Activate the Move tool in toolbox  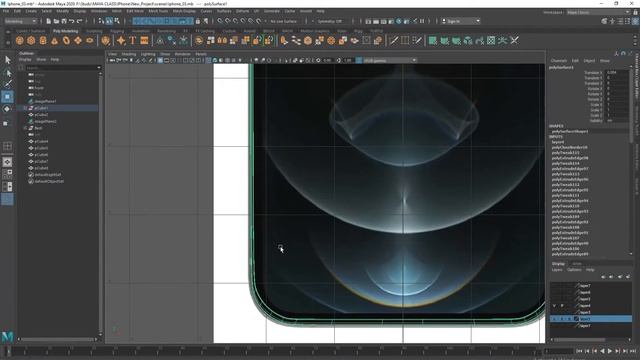(x=7, y=97)
